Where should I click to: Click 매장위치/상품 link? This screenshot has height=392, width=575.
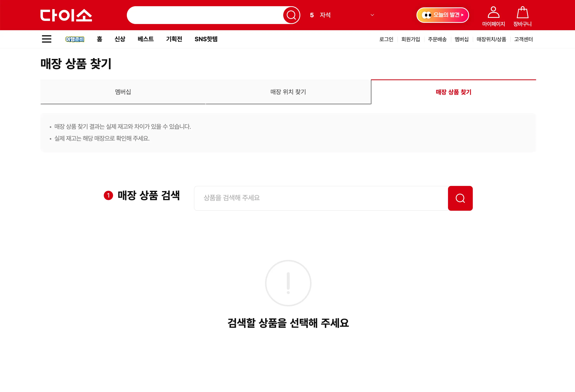click(491, 39)
